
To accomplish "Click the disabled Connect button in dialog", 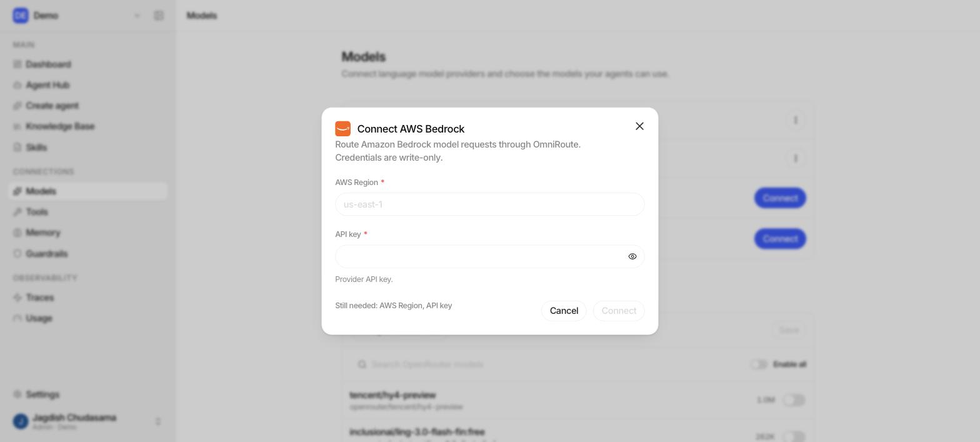I will click(x=619, y=311).
